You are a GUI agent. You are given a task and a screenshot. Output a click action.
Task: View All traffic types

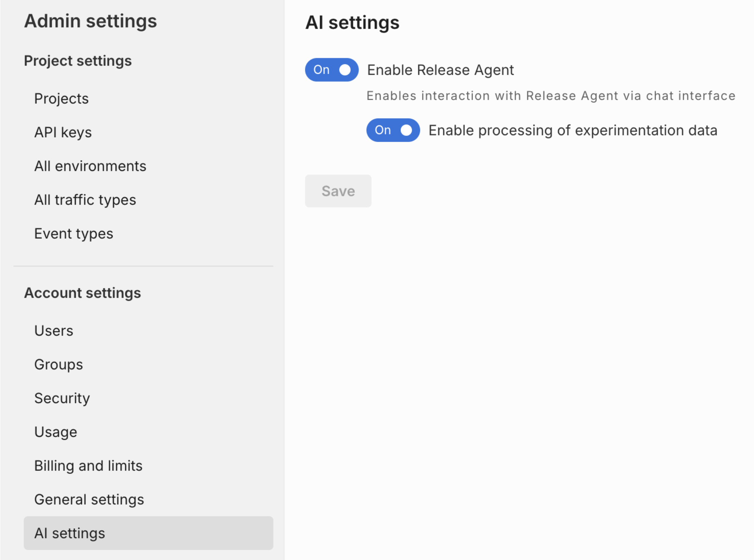pos(85,200)
